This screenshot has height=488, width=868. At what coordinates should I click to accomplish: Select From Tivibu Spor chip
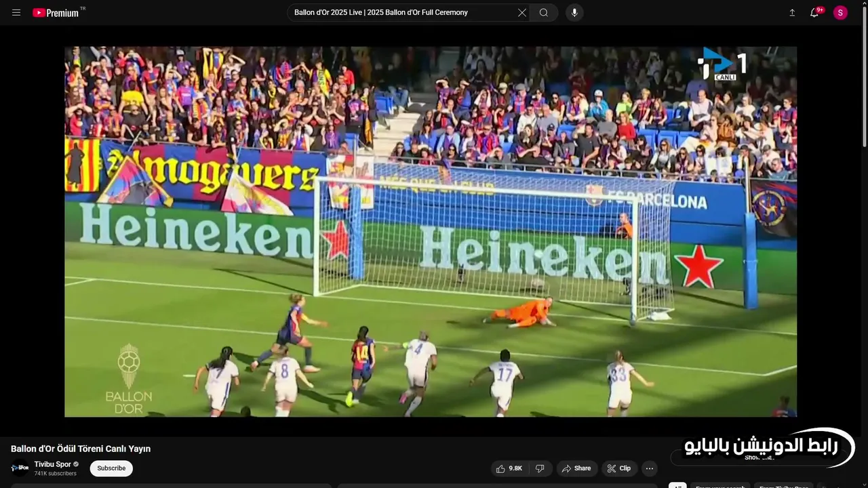(x=783, y=486)
